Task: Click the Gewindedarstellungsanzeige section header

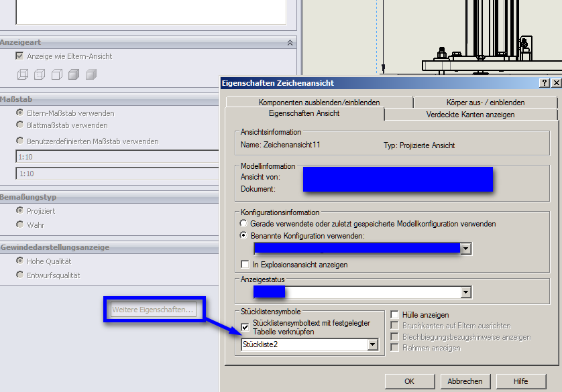Action: click(x=109, y=247)
